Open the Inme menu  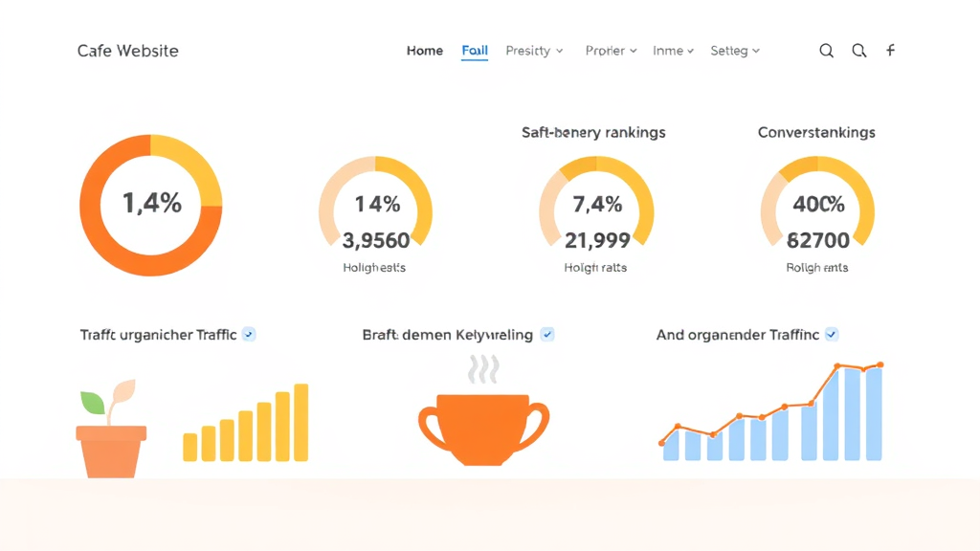[x=672, y=50]
